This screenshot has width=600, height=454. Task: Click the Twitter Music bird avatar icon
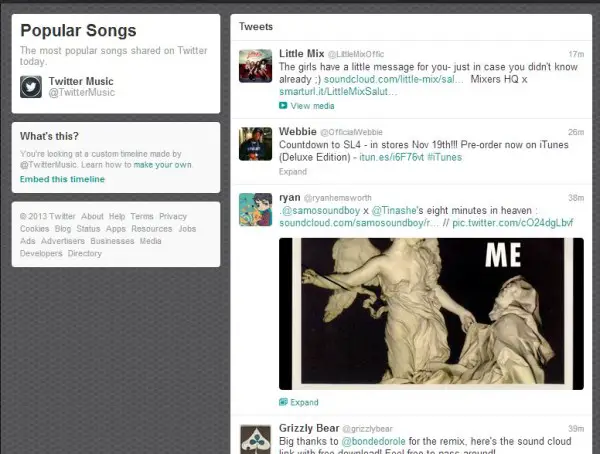[x=31, y=87]
